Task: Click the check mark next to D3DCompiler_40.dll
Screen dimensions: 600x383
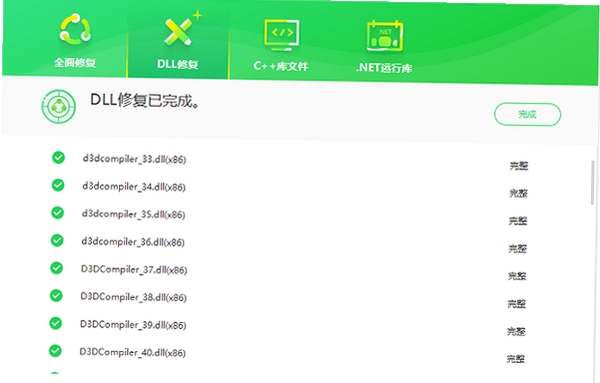Action: (55, 350)
